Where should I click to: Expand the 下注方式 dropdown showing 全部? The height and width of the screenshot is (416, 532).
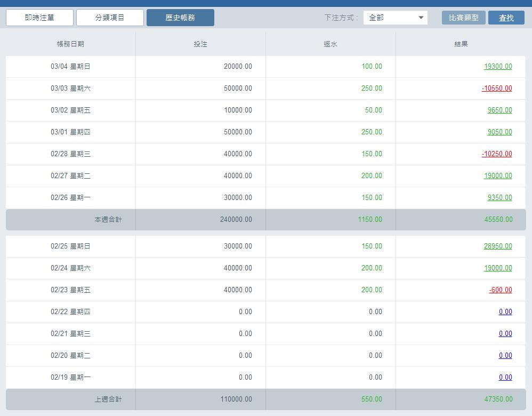[395, 18]
